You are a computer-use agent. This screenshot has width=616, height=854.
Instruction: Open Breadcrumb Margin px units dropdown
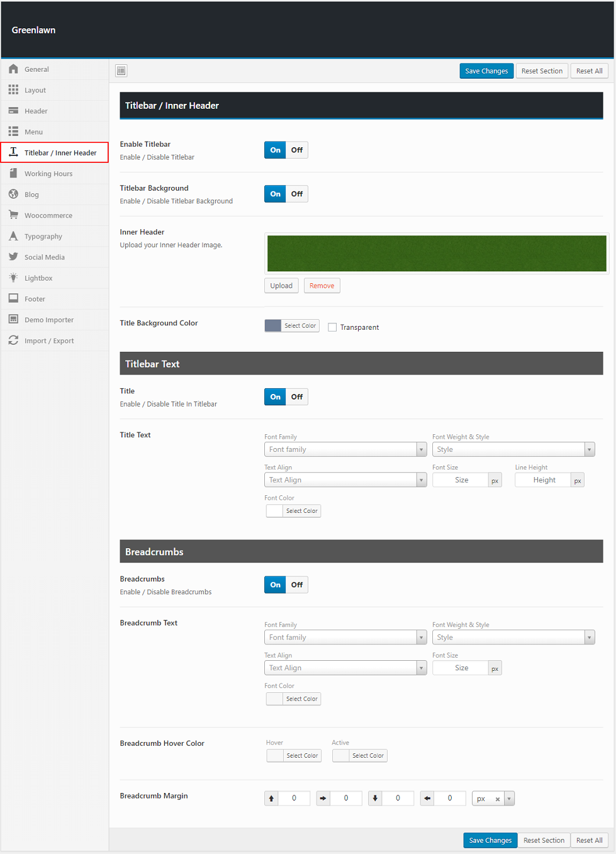[x=508, y=799]
